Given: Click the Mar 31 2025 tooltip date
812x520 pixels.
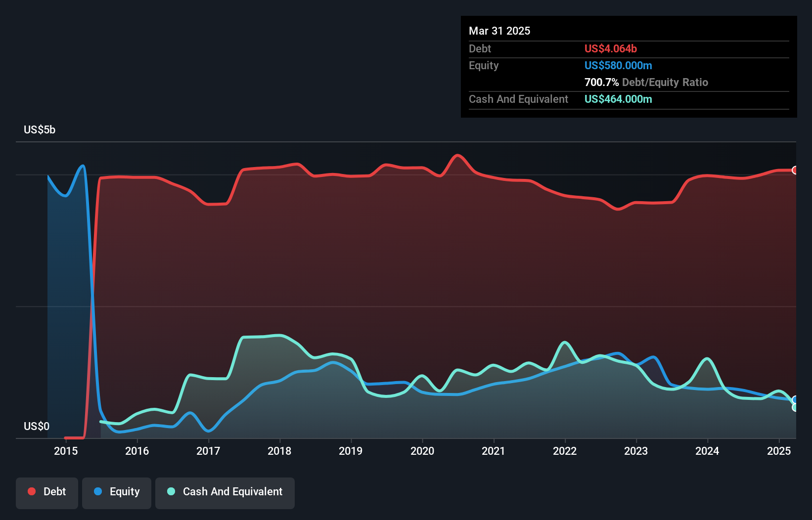Looking at the screenshot, I should pyautogui.click(x=499, y=31).
